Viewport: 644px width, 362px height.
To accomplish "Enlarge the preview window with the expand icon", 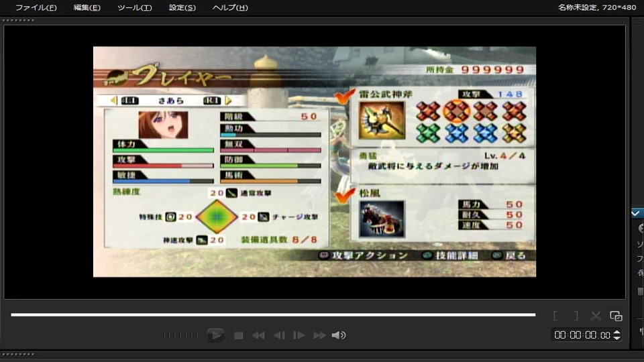I will [x=616, y=316].
